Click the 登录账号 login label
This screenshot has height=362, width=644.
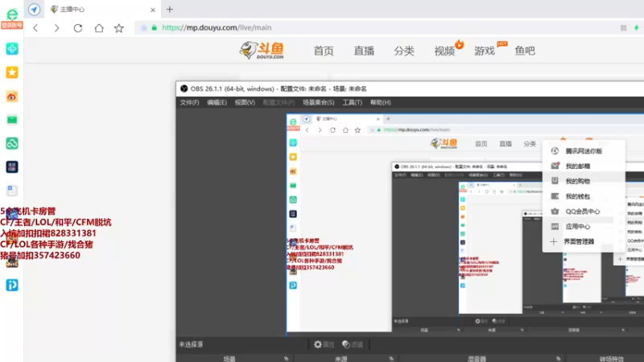tap(12, 25)
